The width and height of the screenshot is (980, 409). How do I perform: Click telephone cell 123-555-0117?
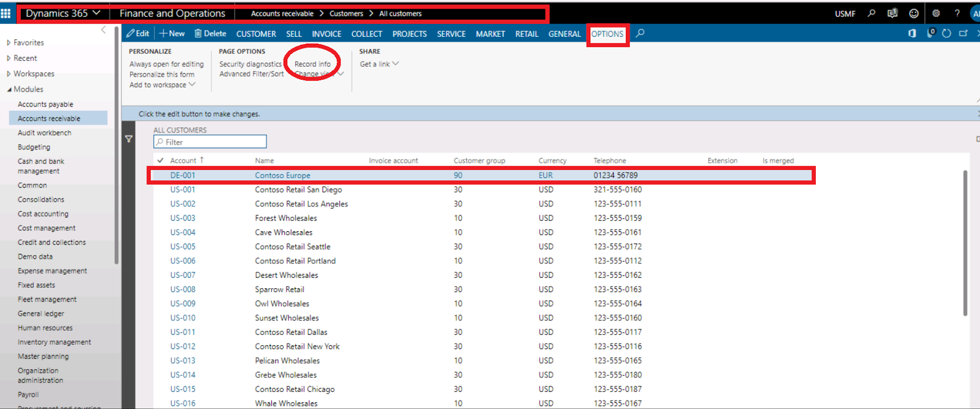[x=617, y=332]
